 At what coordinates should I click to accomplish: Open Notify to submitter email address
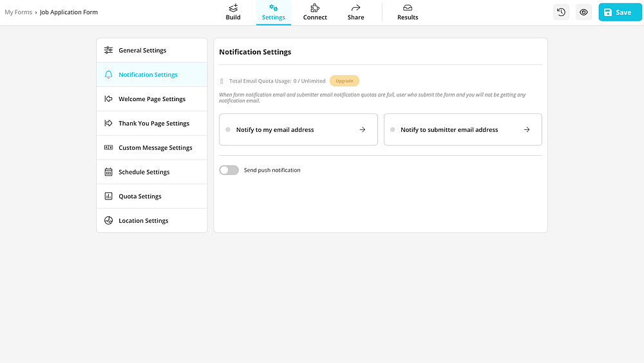tap(463, 129)
